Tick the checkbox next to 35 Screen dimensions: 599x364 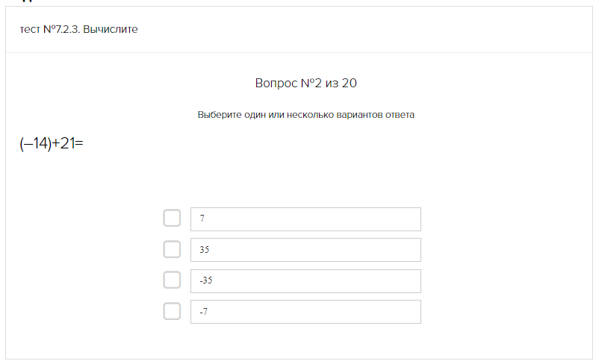pyautogui.click(x=172, y=249)
